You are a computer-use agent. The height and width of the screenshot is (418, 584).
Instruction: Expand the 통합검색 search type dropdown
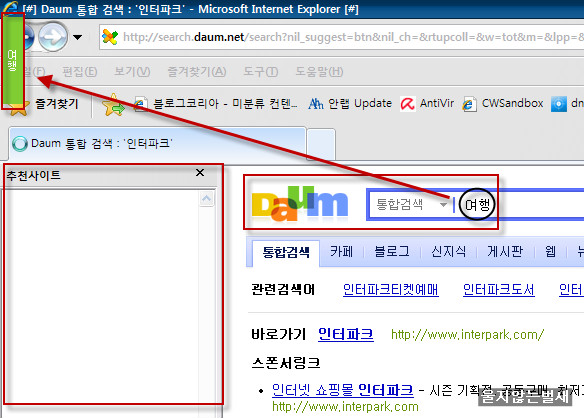(x=443, y=205)
